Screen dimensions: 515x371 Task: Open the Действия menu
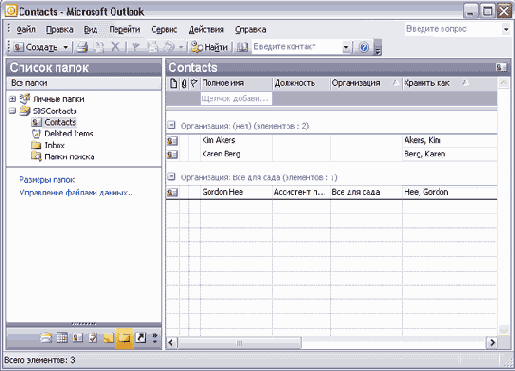[206, 30]
